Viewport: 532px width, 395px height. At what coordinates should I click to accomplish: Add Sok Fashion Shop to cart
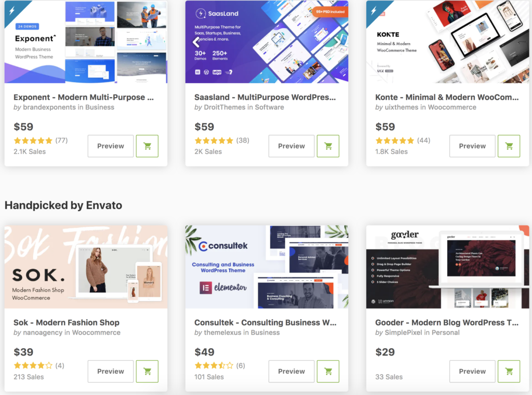(147, 371)
